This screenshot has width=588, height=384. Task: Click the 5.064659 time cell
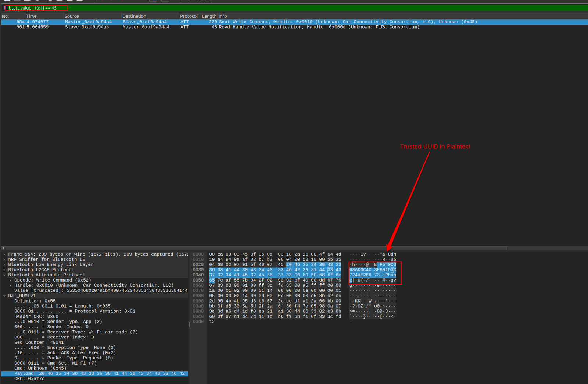pos(37,27)
